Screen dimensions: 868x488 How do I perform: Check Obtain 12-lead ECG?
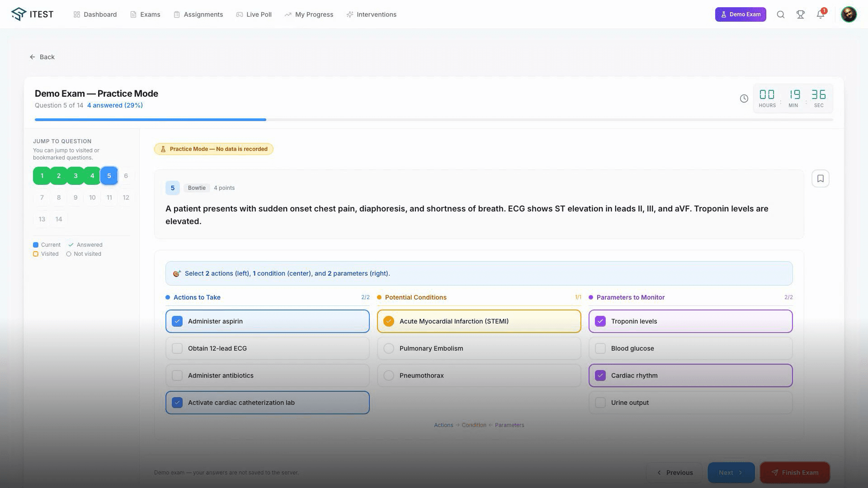[267, 348]
